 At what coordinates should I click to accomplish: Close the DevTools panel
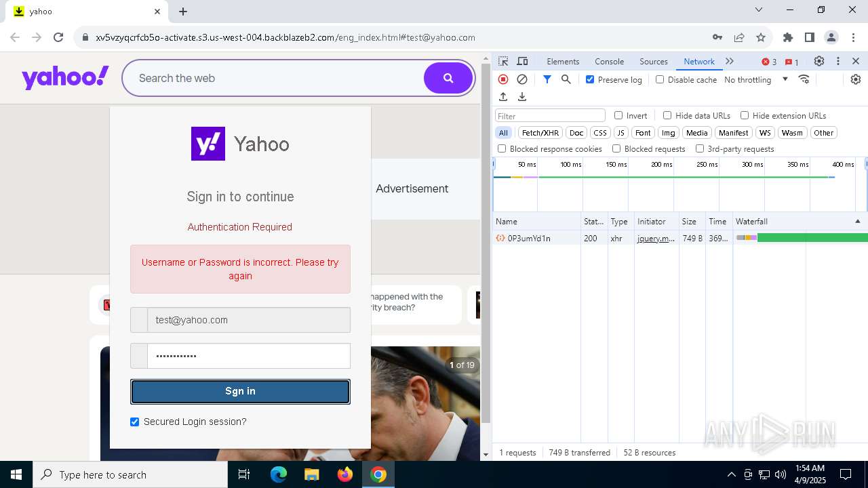click(856, 61)
